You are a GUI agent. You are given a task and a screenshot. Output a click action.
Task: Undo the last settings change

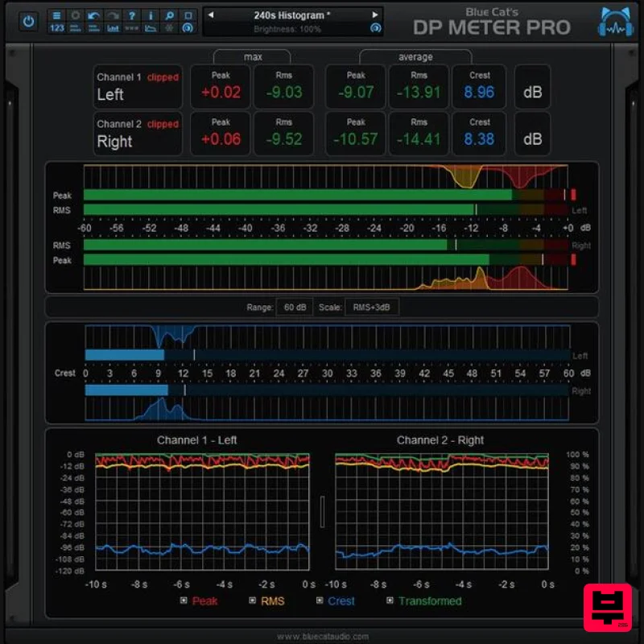[x=93, y=14]
